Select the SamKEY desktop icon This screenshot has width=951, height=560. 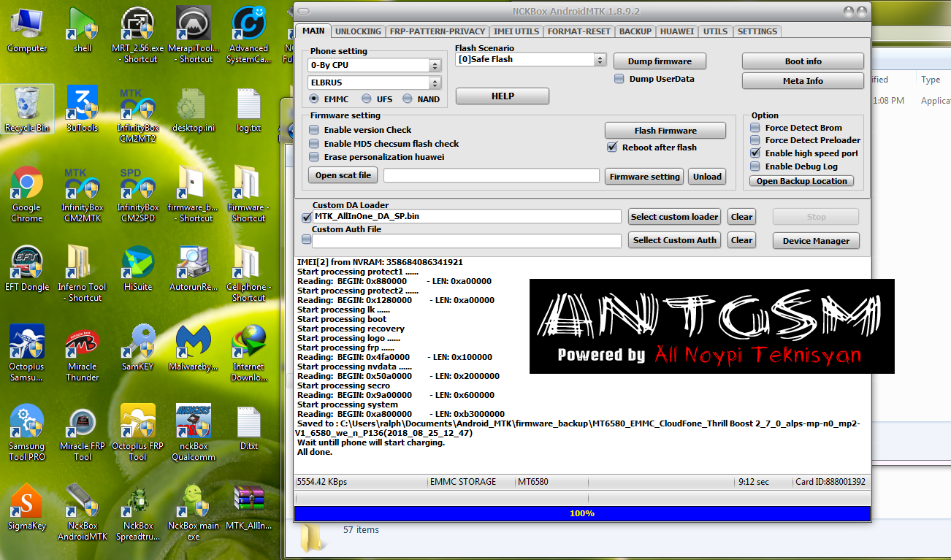click(137, 348)
